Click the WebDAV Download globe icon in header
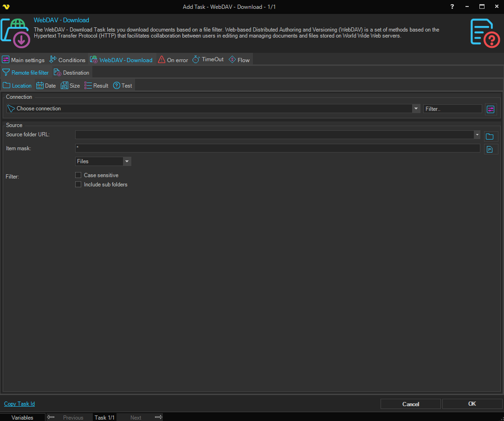The height and width of the screenshot is (421, 504). (15, 33)
